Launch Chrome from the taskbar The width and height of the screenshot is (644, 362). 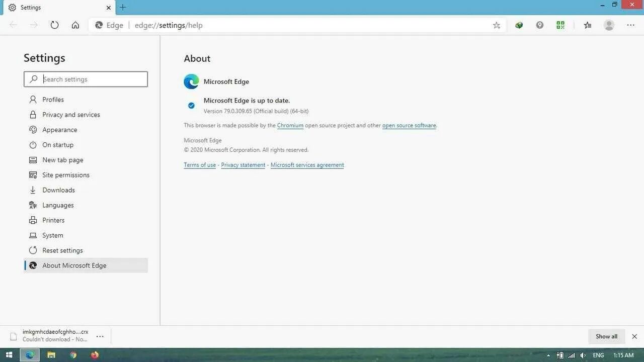(x=73, y=355)
